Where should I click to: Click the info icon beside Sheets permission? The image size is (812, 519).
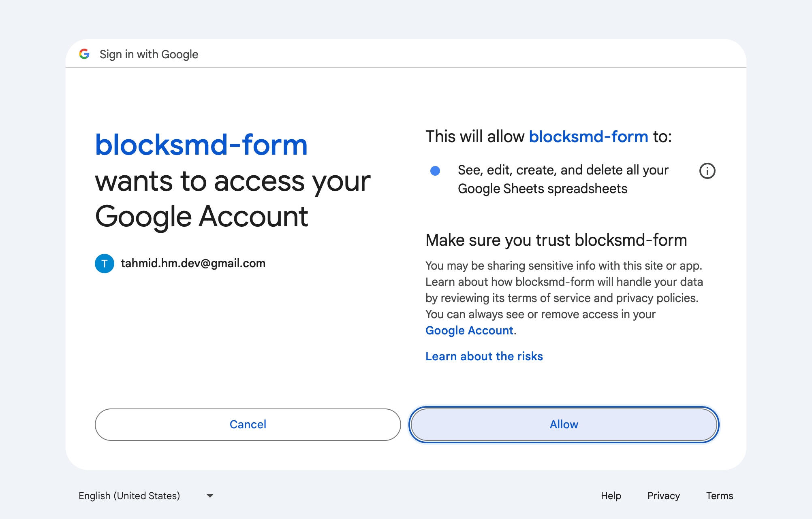pos(707,171)
